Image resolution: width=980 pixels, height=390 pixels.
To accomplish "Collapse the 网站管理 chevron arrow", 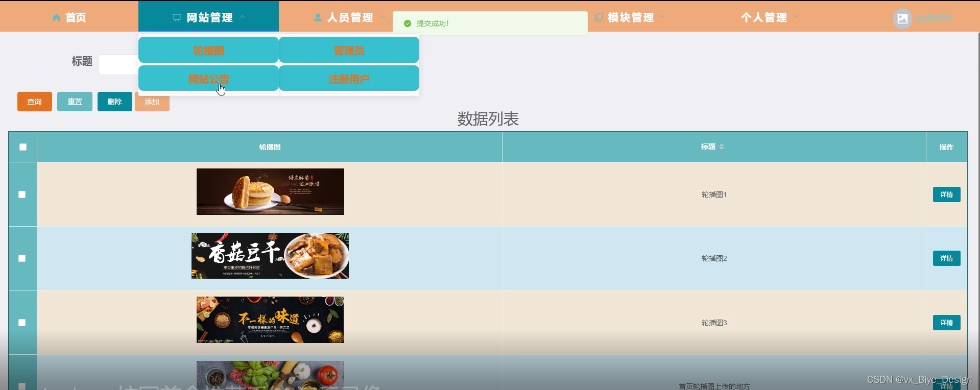I will (243, 17).
